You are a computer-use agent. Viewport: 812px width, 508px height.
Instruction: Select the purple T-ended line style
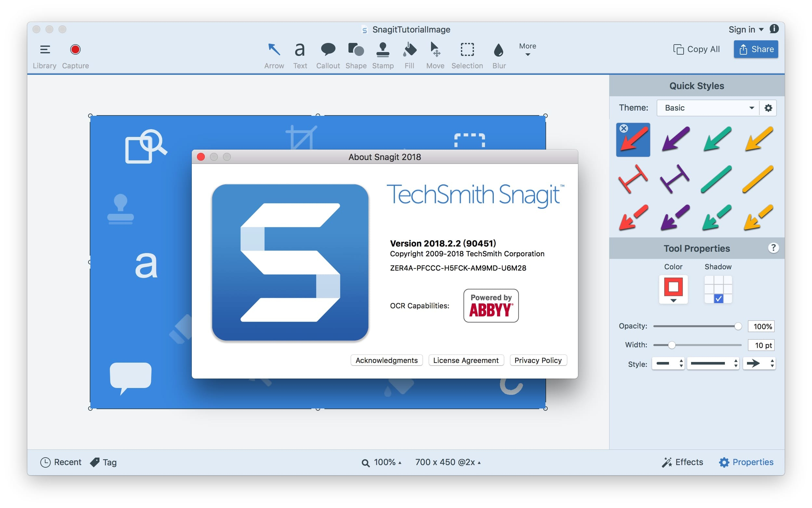674,179
